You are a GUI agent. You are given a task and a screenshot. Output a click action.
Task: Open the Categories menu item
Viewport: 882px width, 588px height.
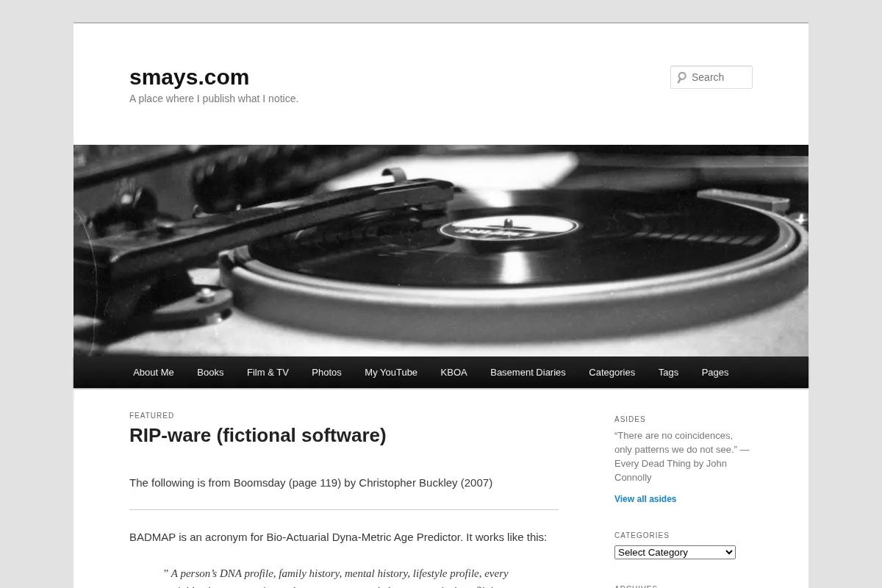coord(612,373)
